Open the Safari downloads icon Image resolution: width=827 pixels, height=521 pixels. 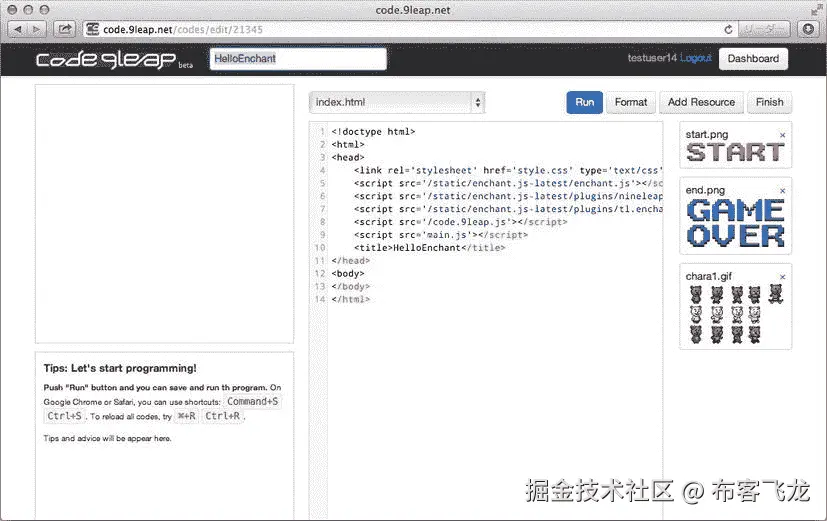click(808, 30)
